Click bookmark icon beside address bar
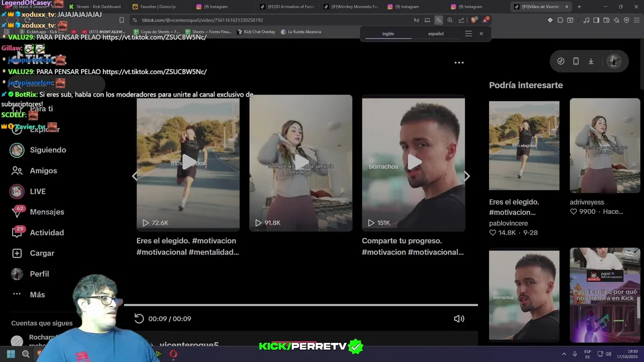The height and width of the screenshot is (362, 644). (x=121, y=20)
